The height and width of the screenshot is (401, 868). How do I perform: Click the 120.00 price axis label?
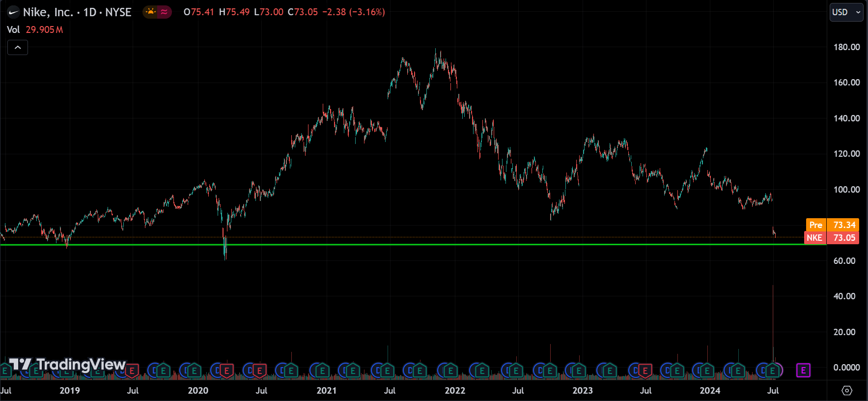click(846, 154)
